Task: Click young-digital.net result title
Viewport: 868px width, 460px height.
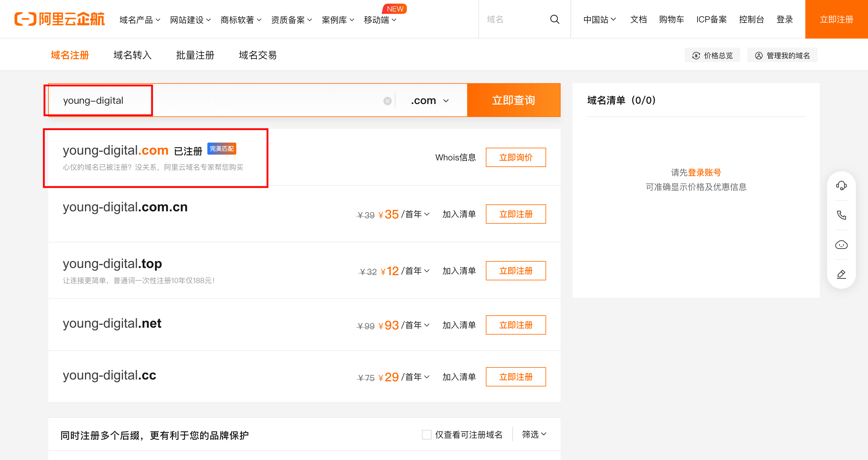Action: click(x=112, y=323)
